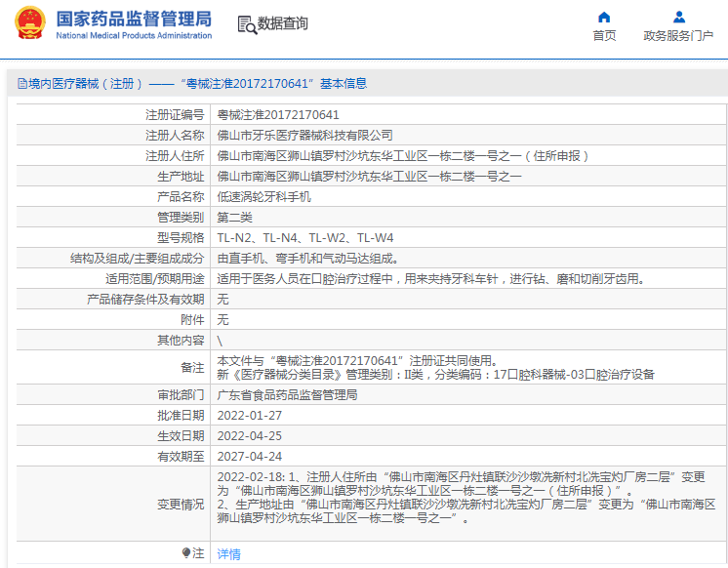This screenshot has width=728, height=568.
Task: Click the 注册证编号 label
Action: pos(175,115)
